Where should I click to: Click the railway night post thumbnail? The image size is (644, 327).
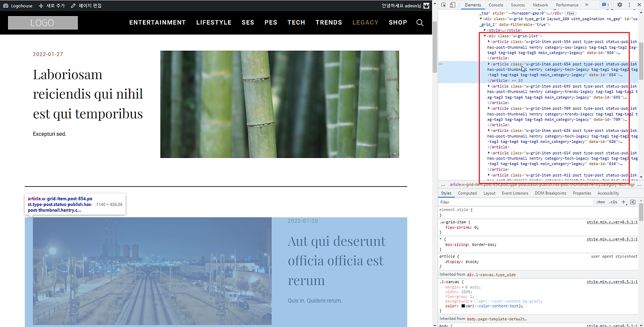152,271
